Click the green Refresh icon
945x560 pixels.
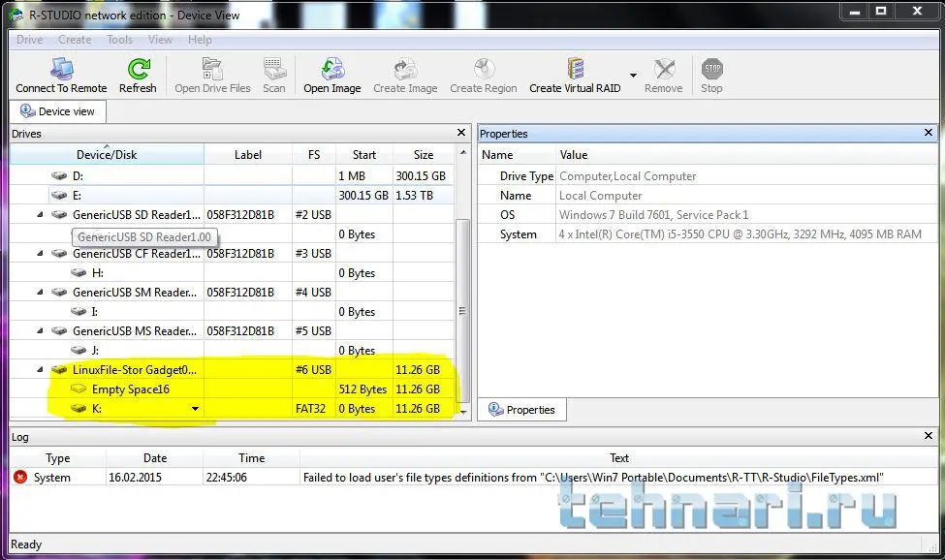(139, 69)
